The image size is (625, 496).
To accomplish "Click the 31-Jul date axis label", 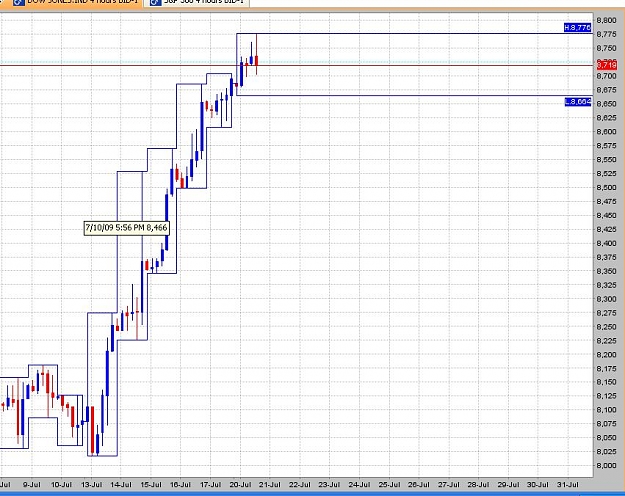I will 568,484.
